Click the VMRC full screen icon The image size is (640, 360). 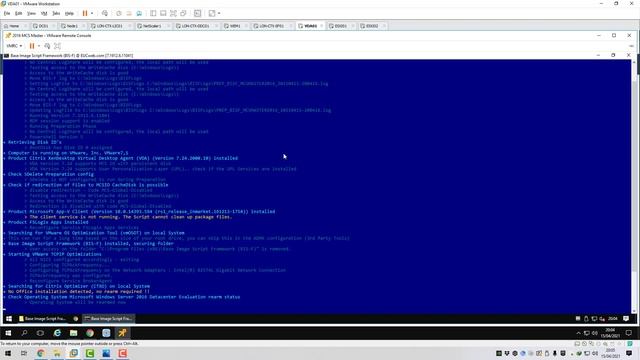coord(58,46)
